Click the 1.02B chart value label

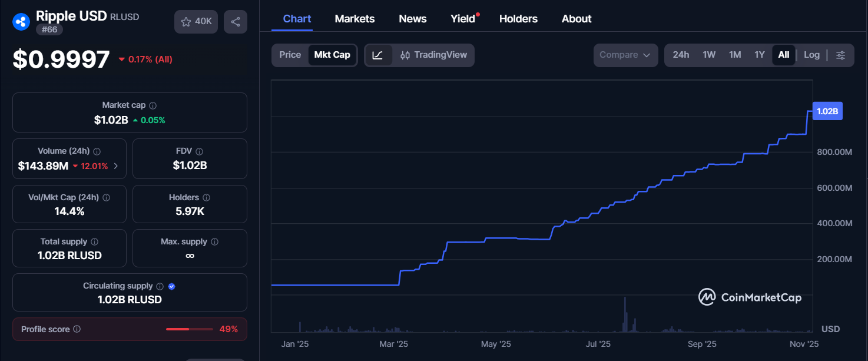827,111
